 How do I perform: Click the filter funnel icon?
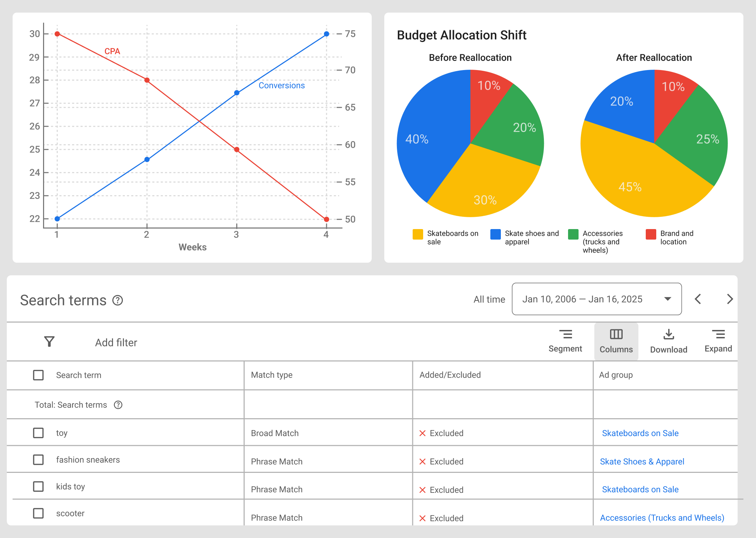point(49,342)
